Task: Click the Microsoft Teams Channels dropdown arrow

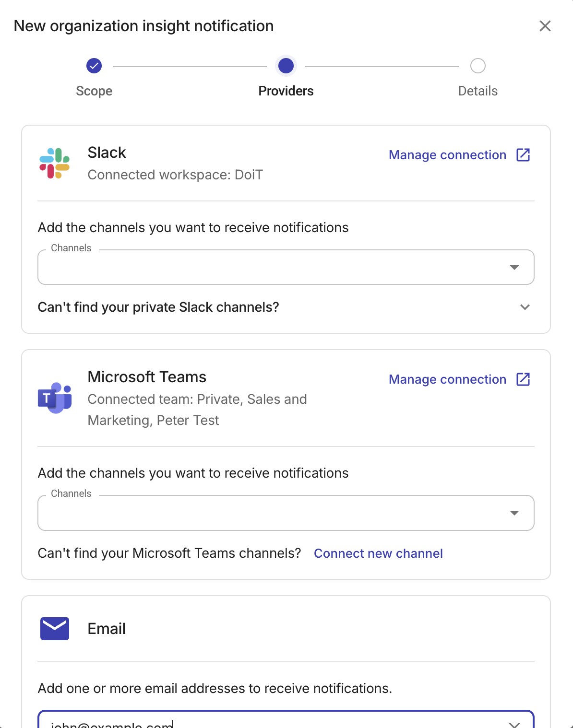Action: pos(514,513)
